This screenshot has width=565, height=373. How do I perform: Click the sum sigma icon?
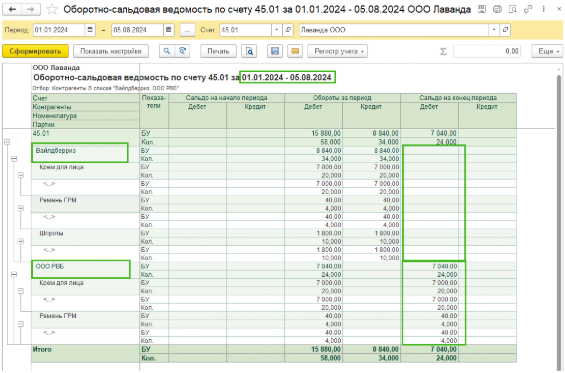pyautogui.click(x=443, y=51)
